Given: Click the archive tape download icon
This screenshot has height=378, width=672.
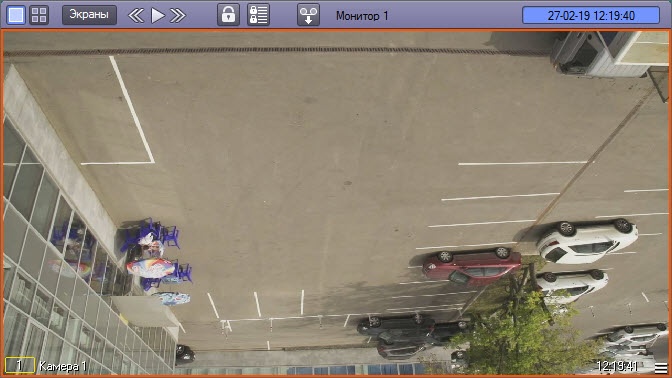Looking at the screenshot, I should pyautogui.click(x=309, y=15).
